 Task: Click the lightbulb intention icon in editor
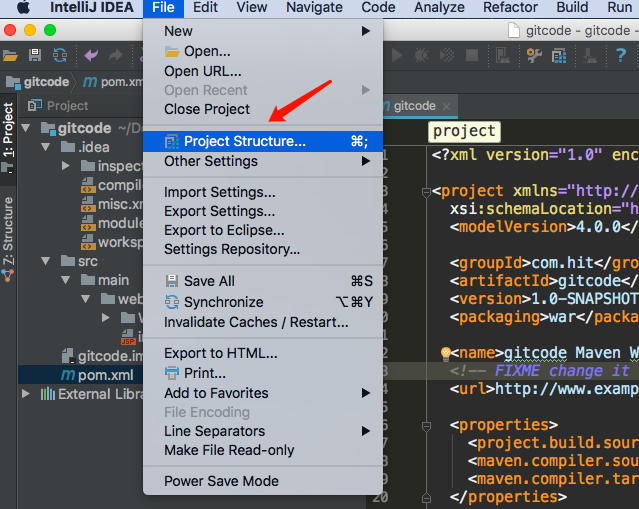coord(445,354)
